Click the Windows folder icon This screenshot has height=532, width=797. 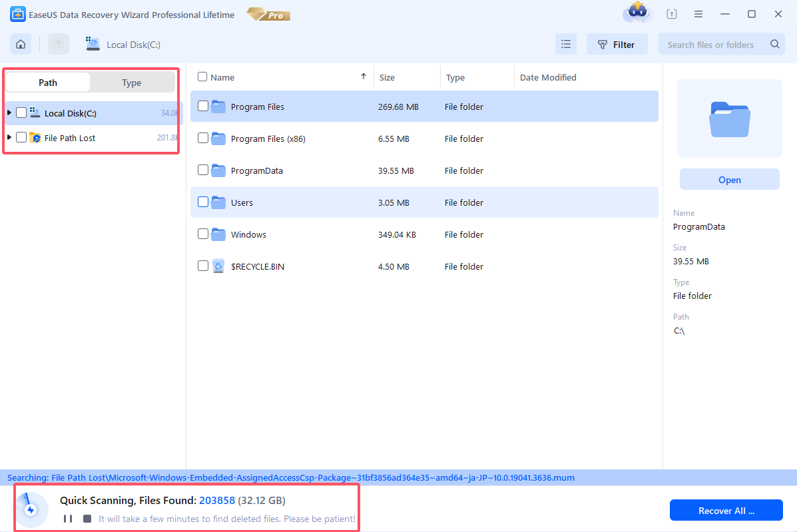(218, 234)
